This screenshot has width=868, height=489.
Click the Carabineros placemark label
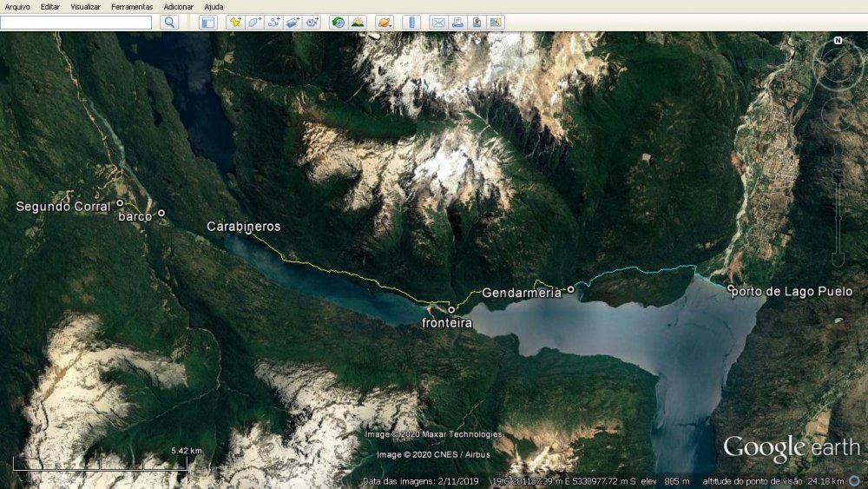coord(244,226)
